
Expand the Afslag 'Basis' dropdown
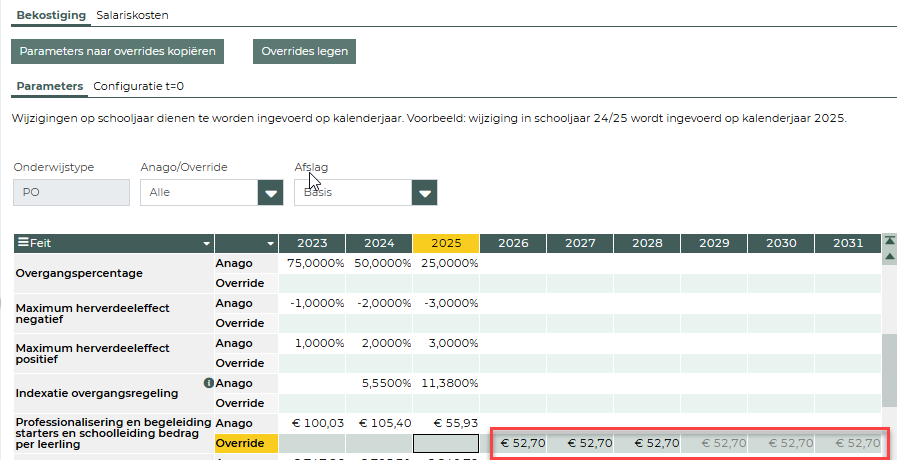(x=425, y=192)
